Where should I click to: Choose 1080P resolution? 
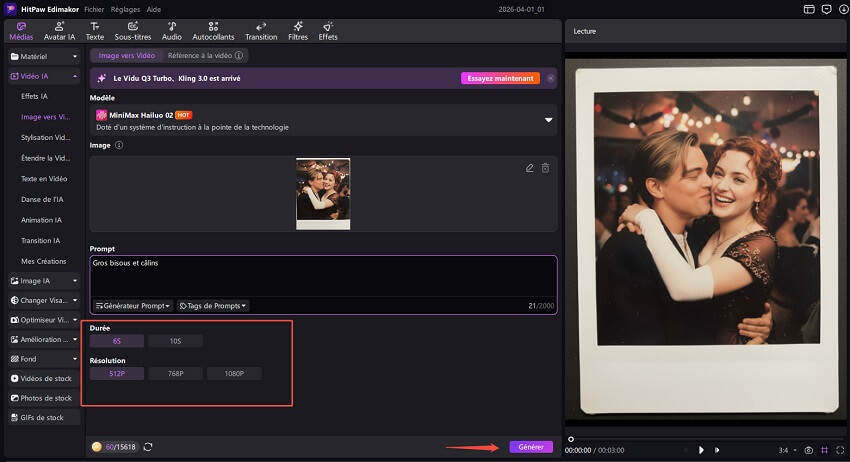(x=234, y=374)
